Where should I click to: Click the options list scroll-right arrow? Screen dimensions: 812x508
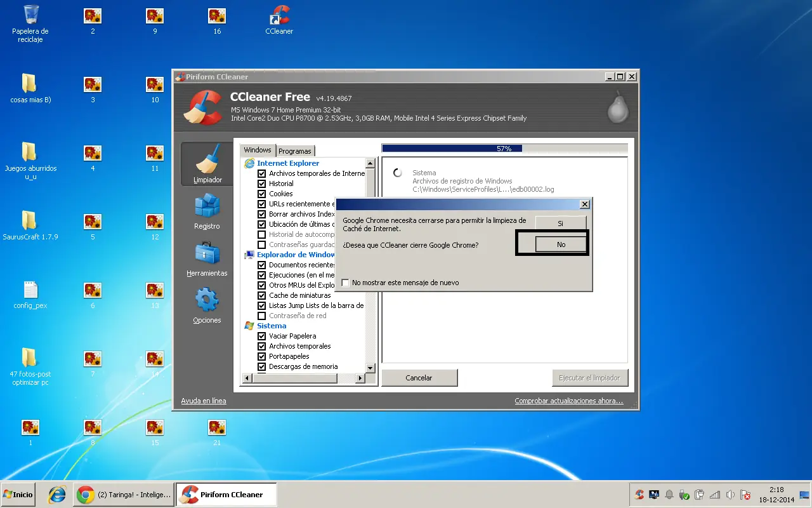(360, 378)
